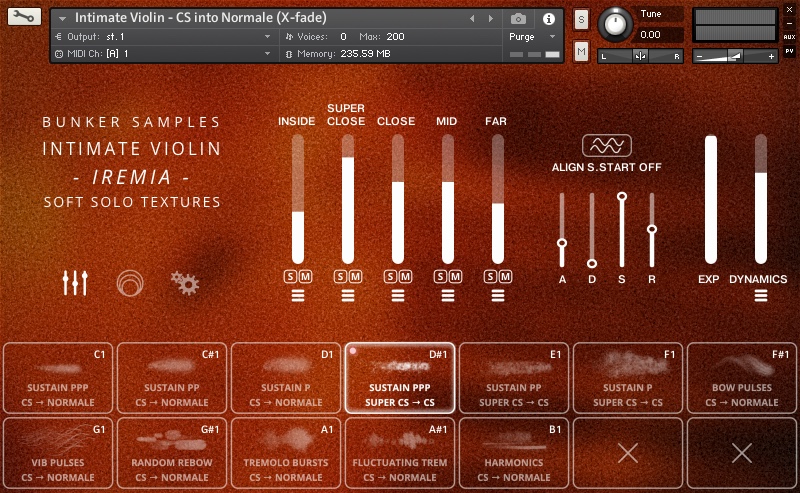Click the camera snapshot icon
The height and width of the screenshot is (493, 800).
[518, 18]
